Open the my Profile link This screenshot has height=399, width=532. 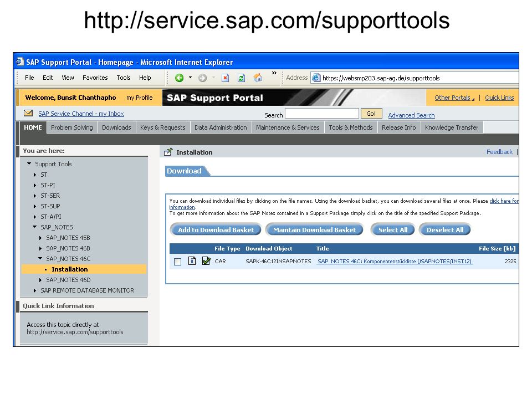140,98
